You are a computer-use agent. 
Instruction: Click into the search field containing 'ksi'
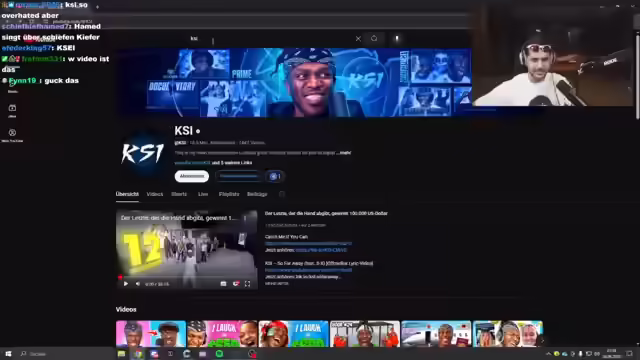click(x=269, y=39)
